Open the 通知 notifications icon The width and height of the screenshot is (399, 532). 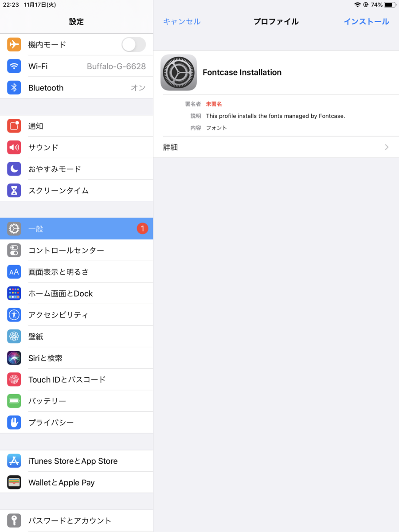[x=14, y=126]
